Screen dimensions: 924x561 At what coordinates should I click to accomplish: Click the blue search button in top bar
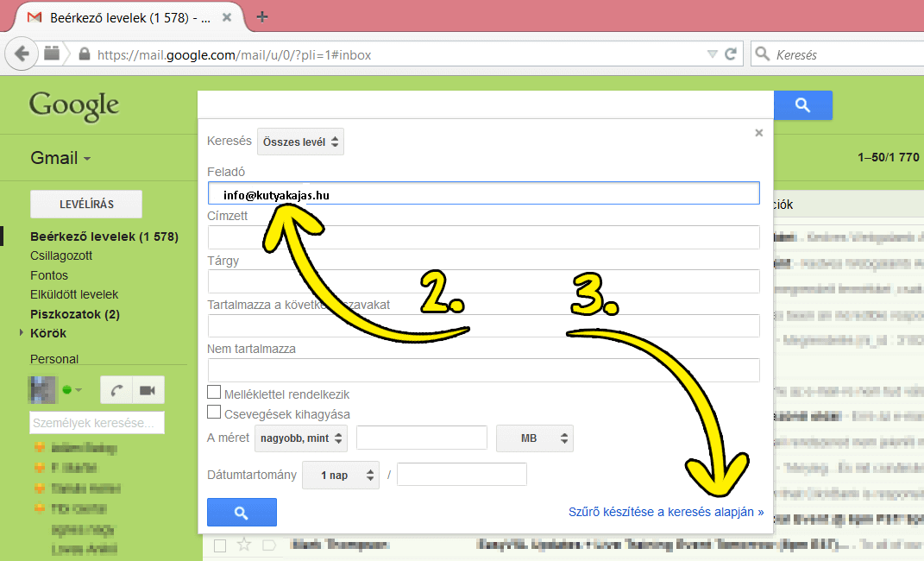[x=802, y=105]
